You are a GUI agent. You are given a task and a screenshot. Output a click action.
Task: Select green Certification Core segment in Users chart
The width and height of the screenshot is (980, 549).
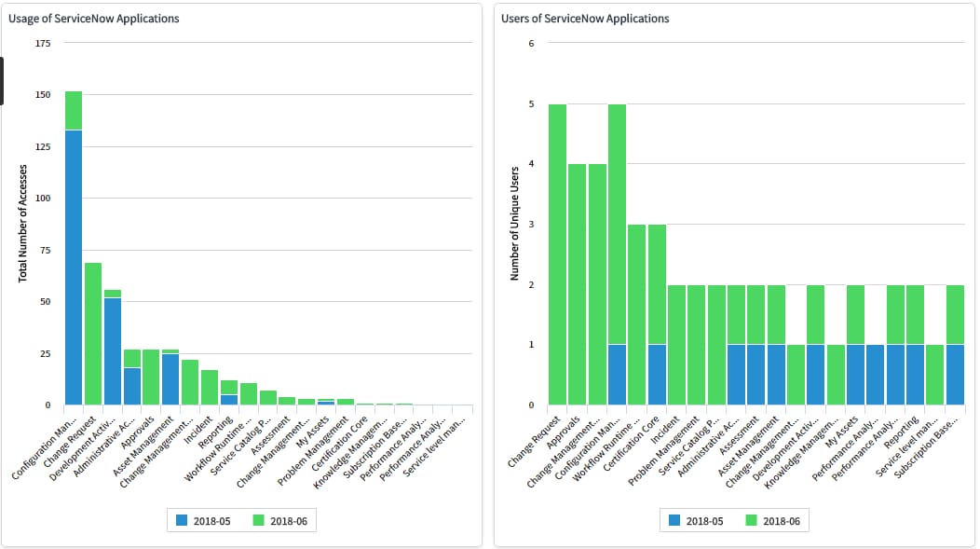tap(657, 284)
